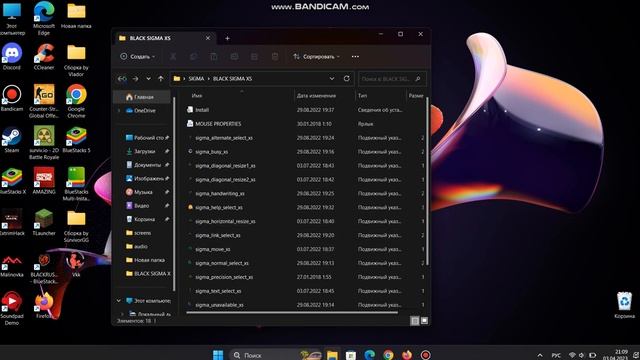Open Microsoft Edge from the taskbar
Screen dimensions: 640x360
[x=370, y=355]
